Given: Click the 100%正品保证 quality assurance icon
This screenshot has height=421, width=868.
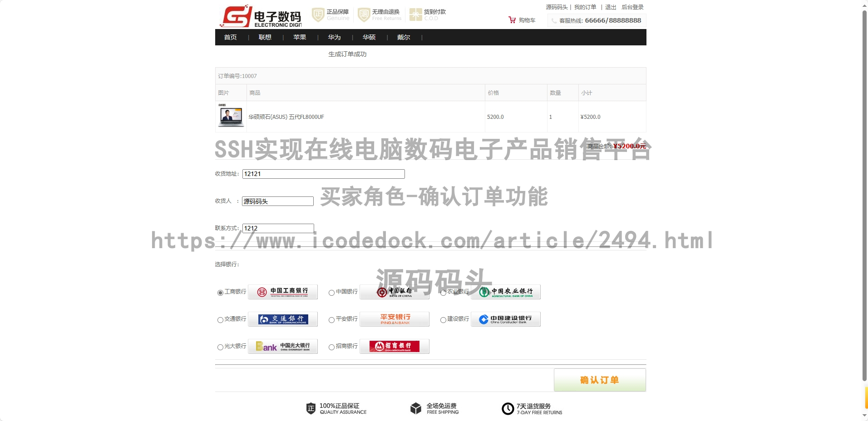Looking at the screenshot, I should click(x=311, y=408).
